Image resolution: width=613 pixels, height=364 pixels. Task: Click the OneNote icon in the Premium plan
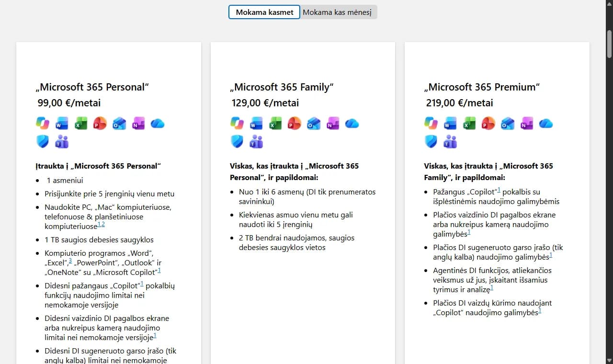(x=527, y=124)
